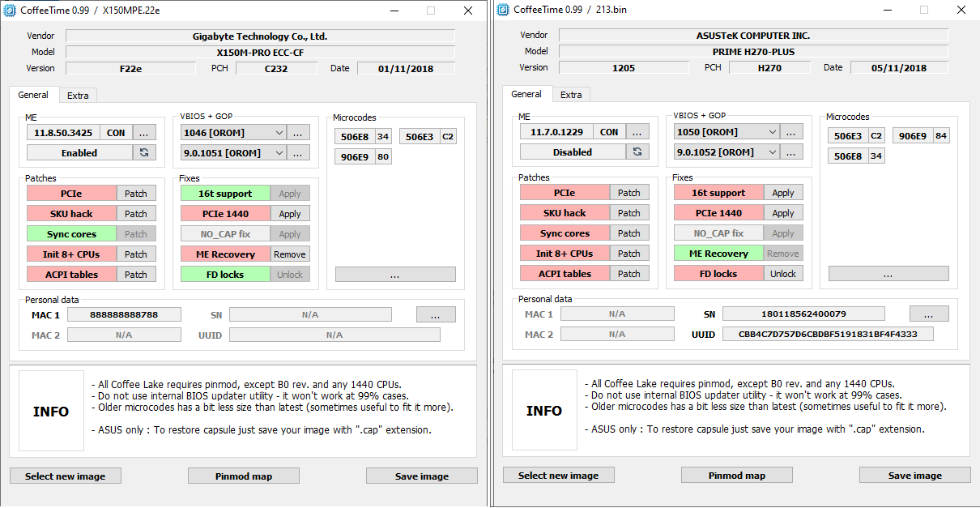This screenshot has width=980, height=508.
Task: Toggle the Disabled ME state button
Action: coord(573,152)
